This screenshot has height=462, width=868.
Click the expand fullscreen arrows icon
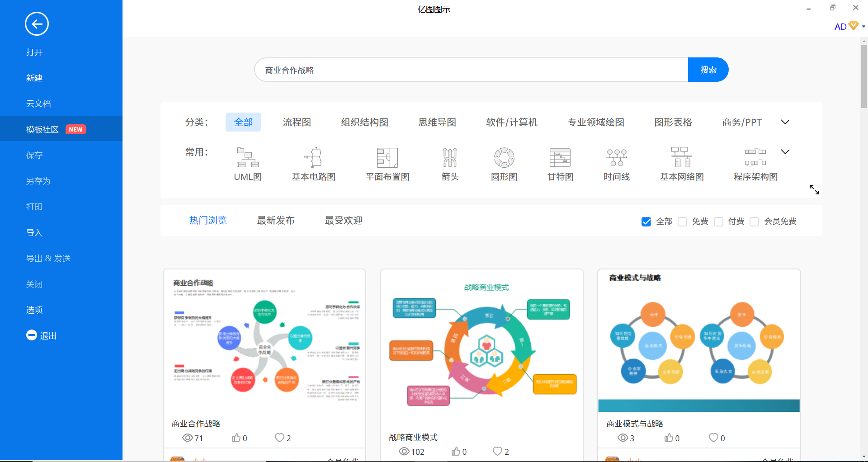[x=814, y=189]
